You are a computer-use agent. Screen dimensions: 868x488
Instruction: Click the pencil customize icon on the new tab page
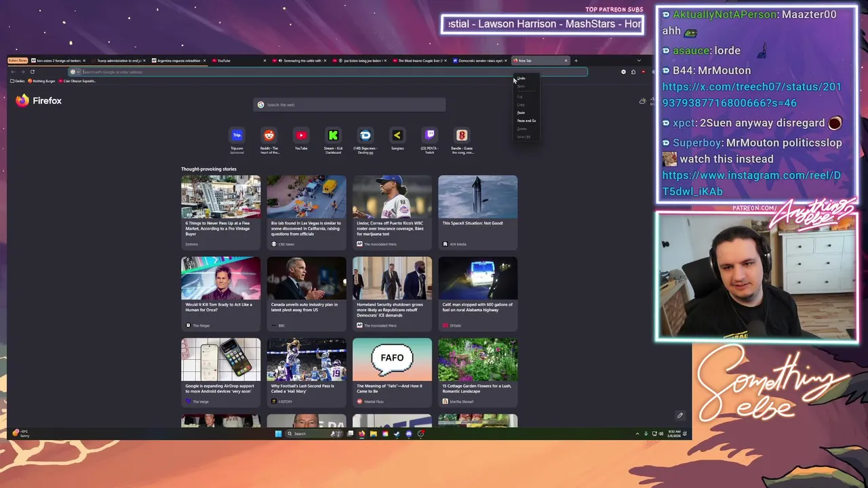click(679, 415)
